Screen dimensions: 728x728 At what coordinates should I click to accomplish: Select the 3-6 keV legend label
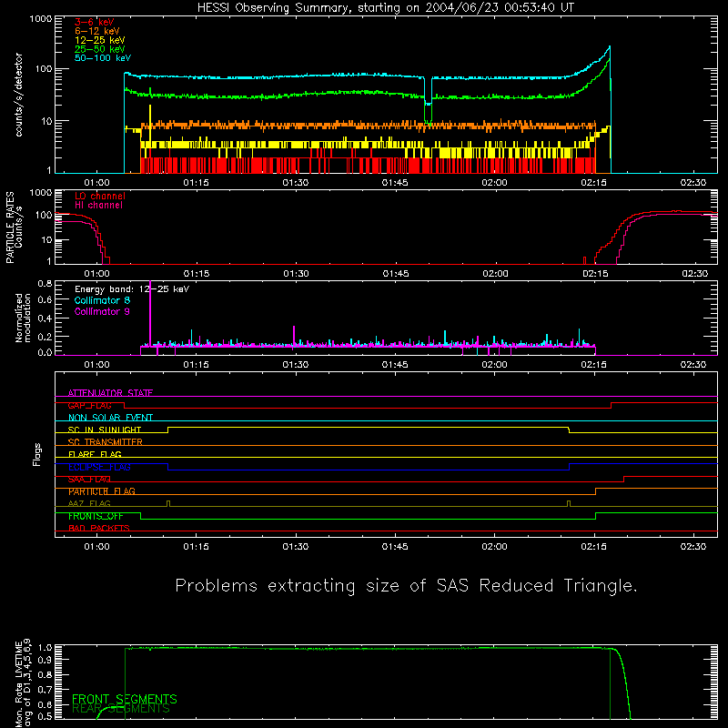click(x=95, y=22)
